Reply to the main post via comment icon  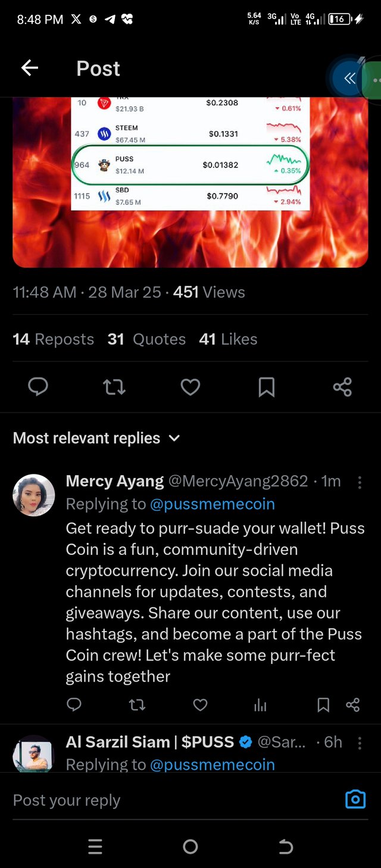(x=38, y=388)
